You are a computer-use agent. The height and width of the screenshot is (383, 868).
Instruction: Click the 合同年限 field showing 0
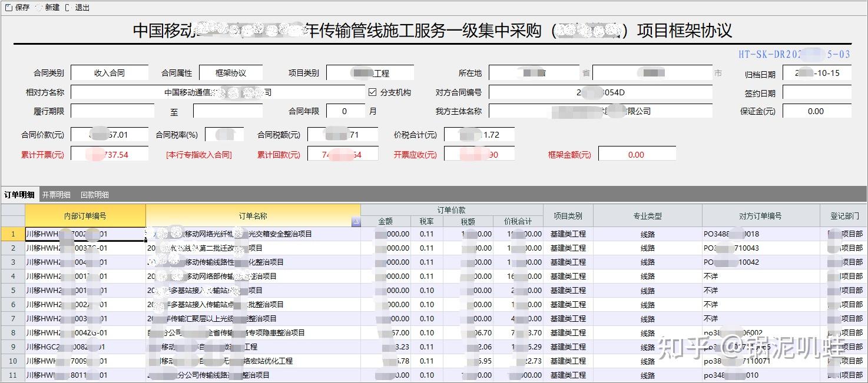[346, 111]
